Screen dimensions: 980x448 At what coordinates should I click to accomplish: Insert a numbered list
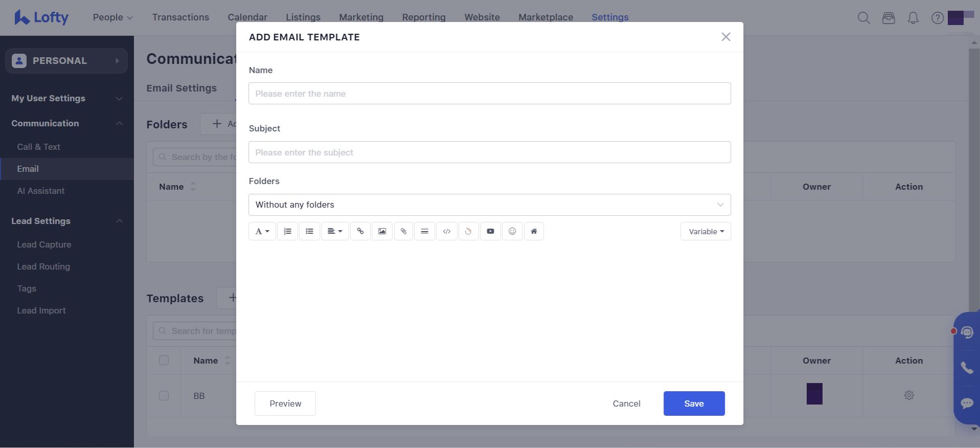(x=288, y=231)
